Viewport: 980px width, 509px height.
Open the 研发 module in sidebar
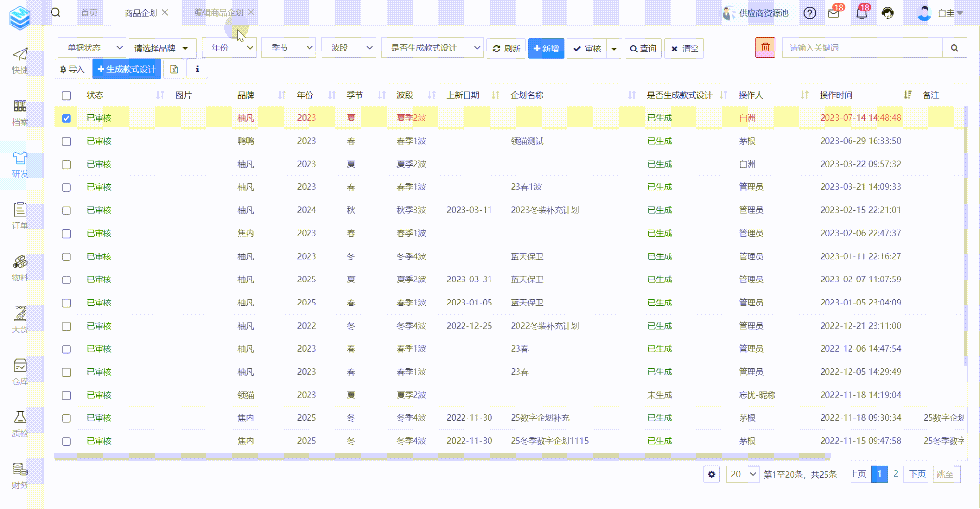pyautogui.click(x=20, y=164)
